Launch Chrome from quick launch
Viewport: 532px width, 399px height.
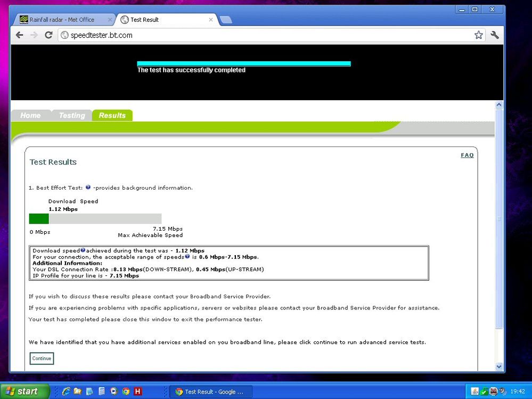(126, 391)
